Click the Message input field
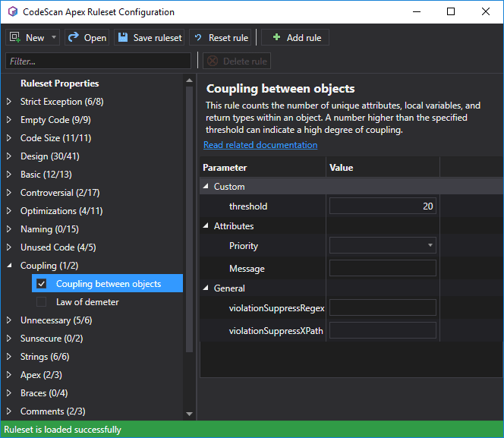504x438 pixels. click(x=383, y=268)
